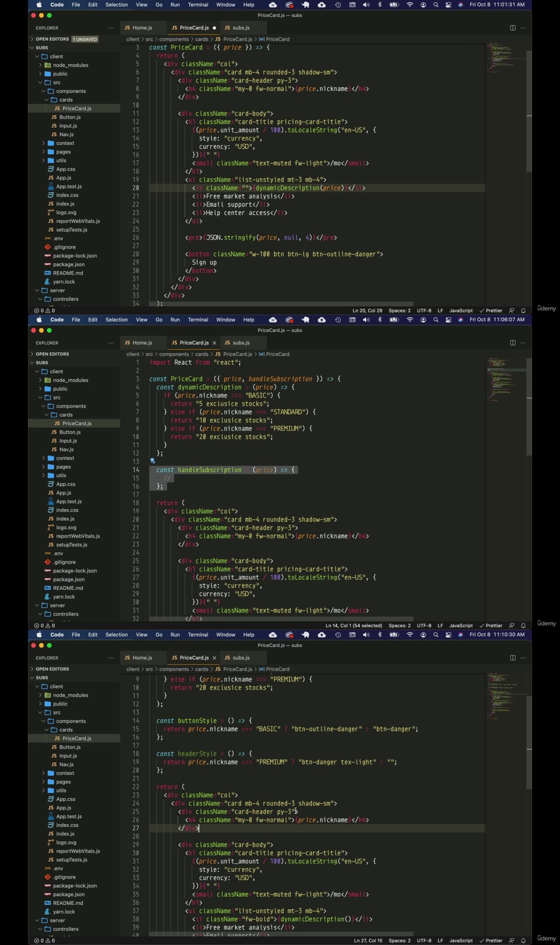Viewport: 560px width, 945px height.
Task: Open Terminal menu in 11:06:07 AM menu bar
Action: tap(198, 320)
